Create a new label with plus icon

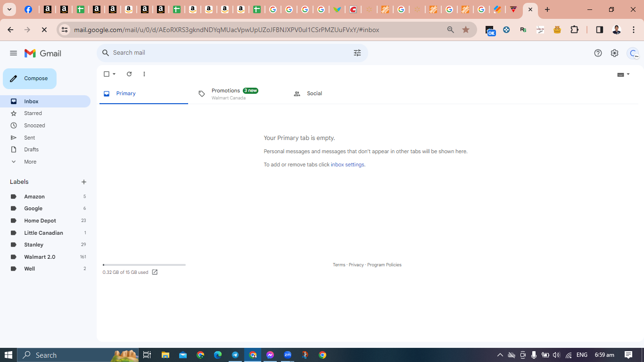click(84, 182)
